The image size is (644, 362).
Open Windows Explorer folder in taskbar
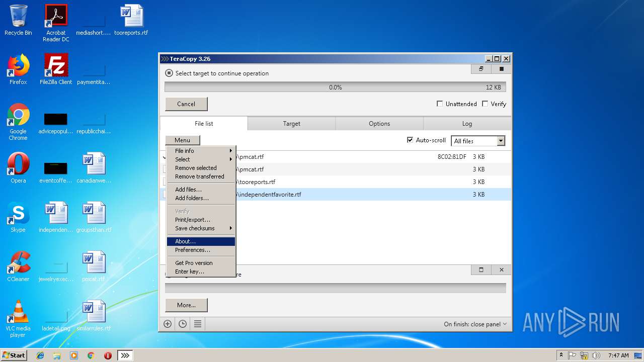click(57, 355)
